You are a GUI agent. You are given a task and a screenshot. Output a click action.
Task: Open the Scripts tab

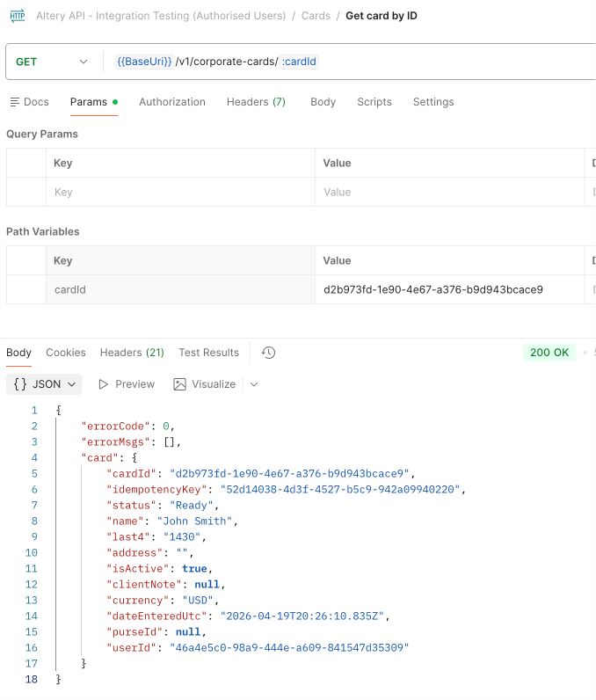tap(374, 102)
